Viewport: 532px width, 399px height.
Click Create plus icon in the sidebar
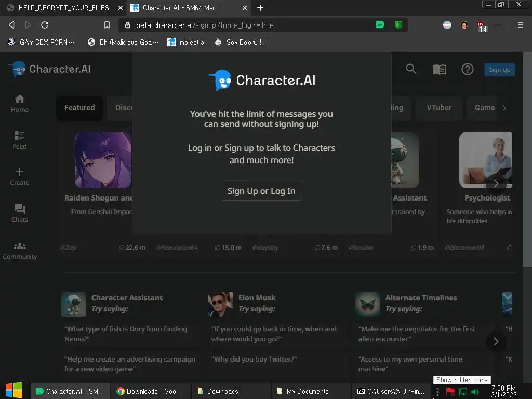click(20, 177)
